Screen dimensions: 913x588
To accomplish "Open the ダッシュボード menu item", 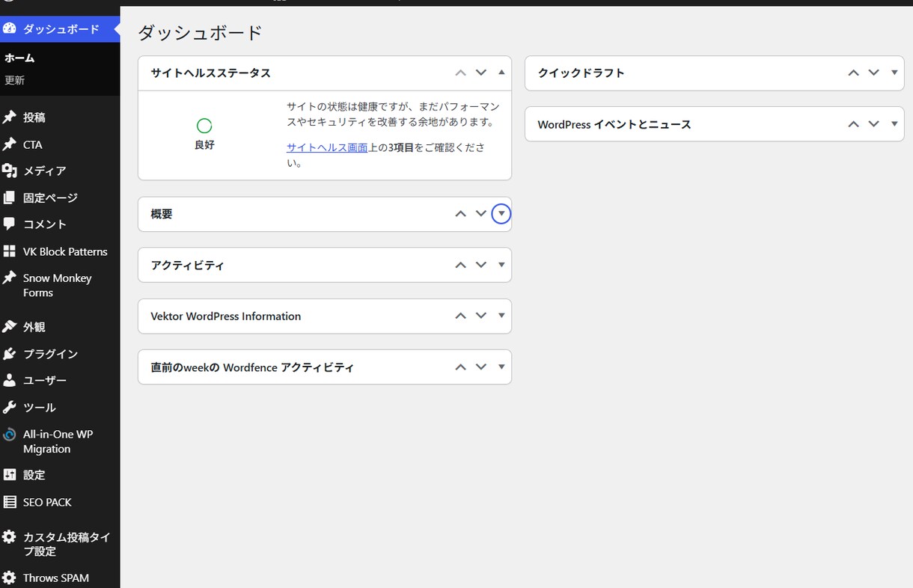I will point(60,29).
